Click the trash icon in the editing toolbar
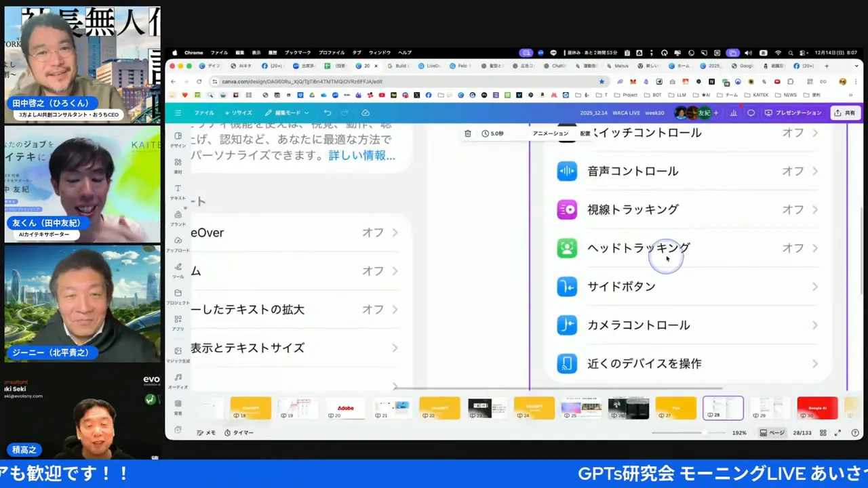868x488 pixels. tap(467, 133)
